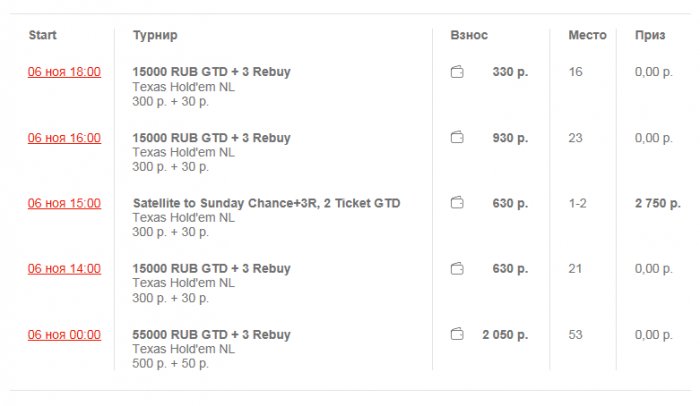Select the 06 ноя 14:00 start link
This screenshot has height=406, width=700.
(x=64, y=269)
